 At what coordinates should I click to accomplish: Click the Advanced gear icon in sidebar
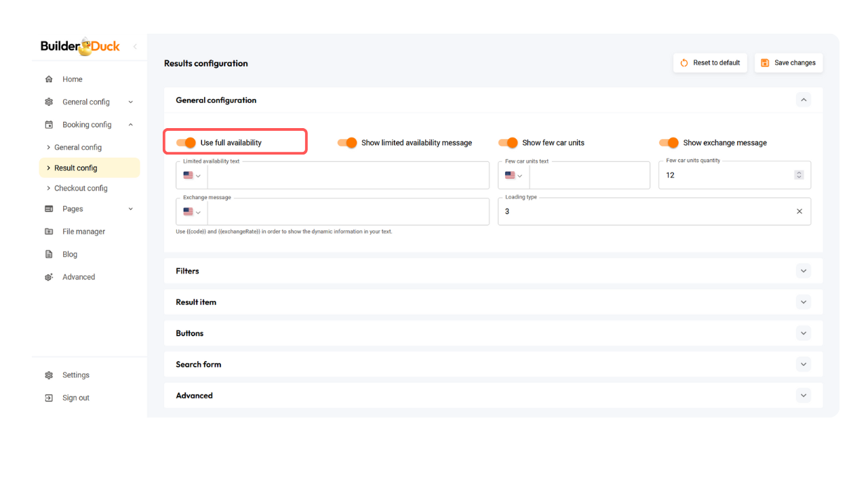[49, 277]
